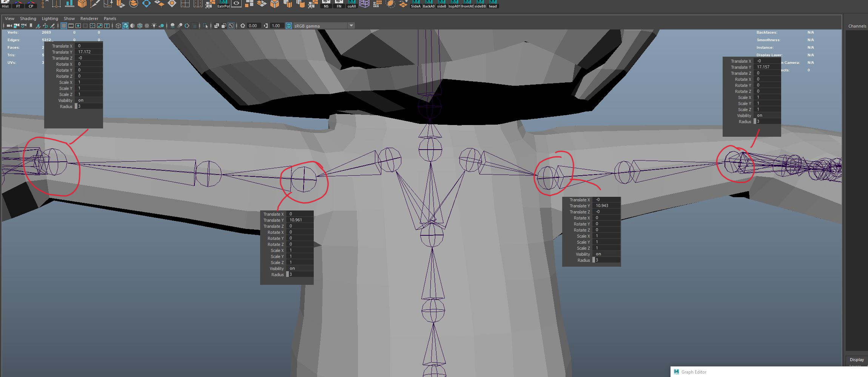Expand the Display tab at bottom right
This screenshot has height=377, width=868.
[x=856, y=360]
